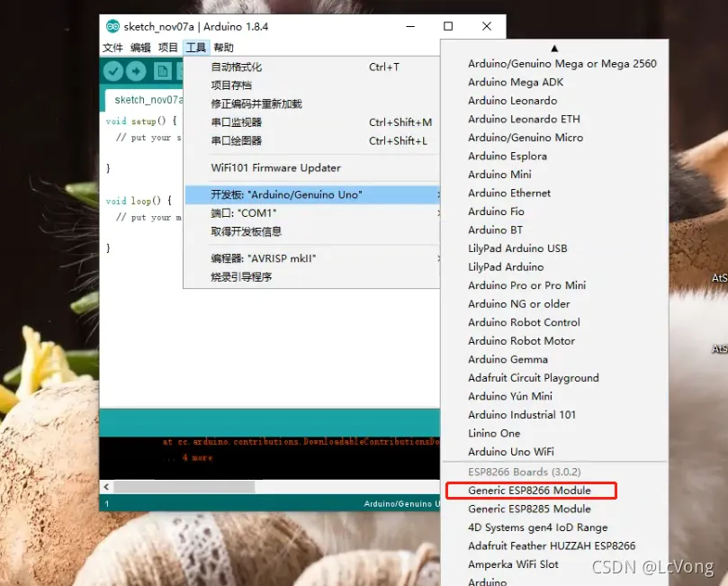The image size is (728, 586).
Task: Choose 自动格式化 in the tools menu
Action: point(311,67)
